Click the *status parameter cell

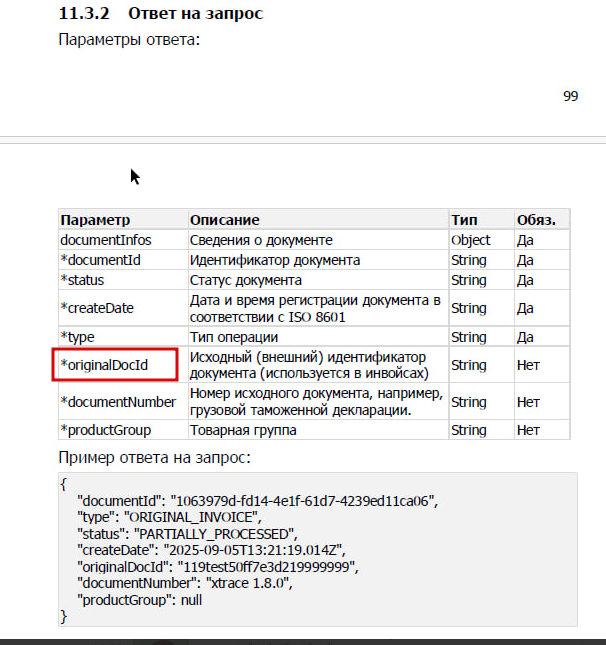[x=83, y=280]
